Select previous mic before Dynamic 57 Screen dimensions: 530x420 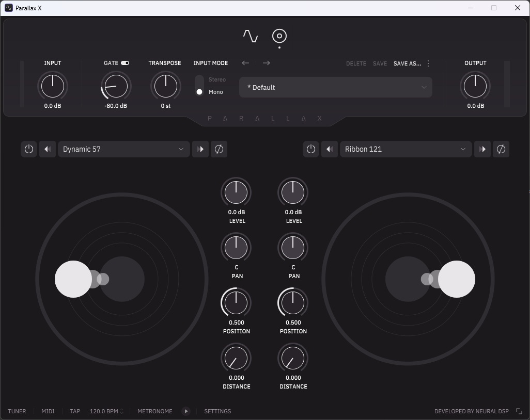[x=48, y=149]
